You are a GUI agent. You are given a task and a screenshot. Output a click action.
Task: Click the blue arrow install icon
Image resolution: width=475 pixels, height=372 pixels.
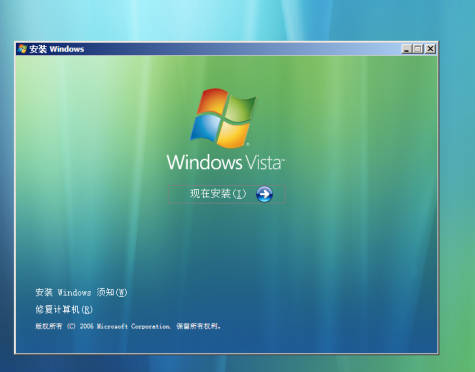(264, 194)
